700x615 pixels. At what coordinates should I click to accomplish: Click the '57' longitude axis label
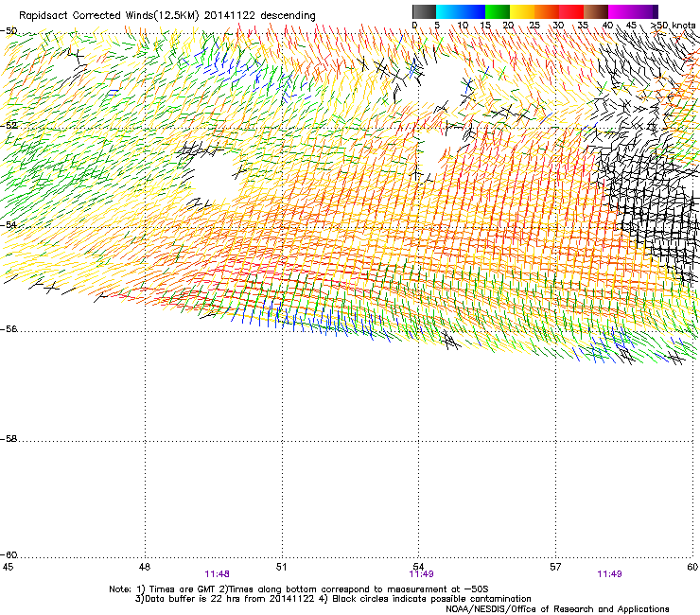[x=555, y=567]
